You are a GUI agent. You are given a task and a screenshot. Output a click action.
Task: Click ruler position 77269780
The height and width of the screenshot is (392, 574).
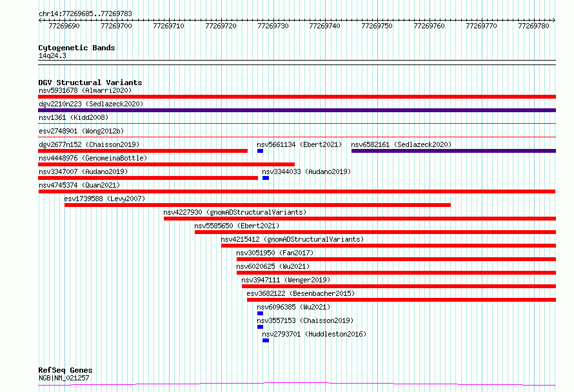point(534,26)
